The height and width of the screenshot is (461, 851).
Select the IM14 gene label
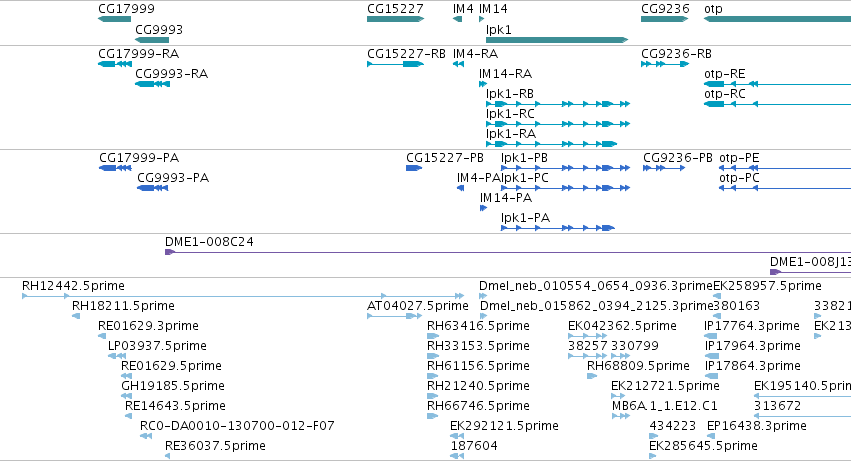coord(493,9)
